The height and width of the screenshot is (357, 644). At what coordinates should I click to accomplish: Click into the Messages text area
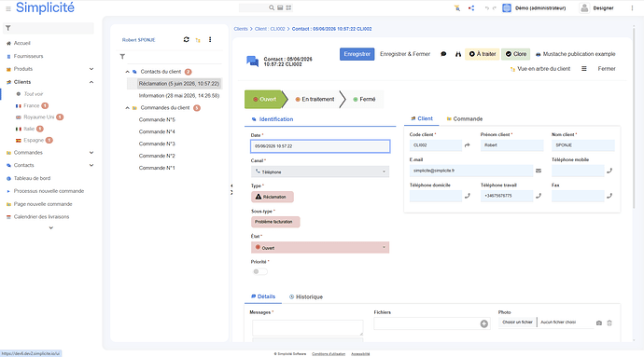coord(308,328)
